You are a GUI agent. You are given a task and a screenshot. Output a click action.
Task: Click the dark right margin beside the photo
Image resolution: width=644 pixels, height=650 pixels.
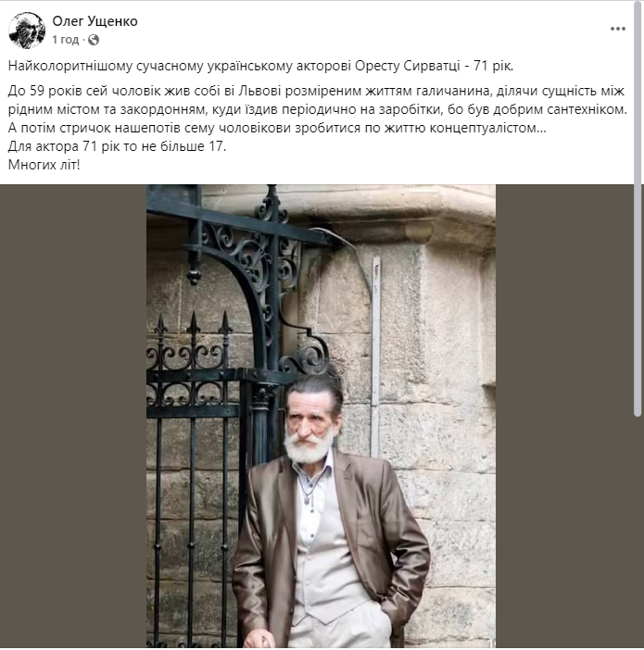click(x=564, y=416)
